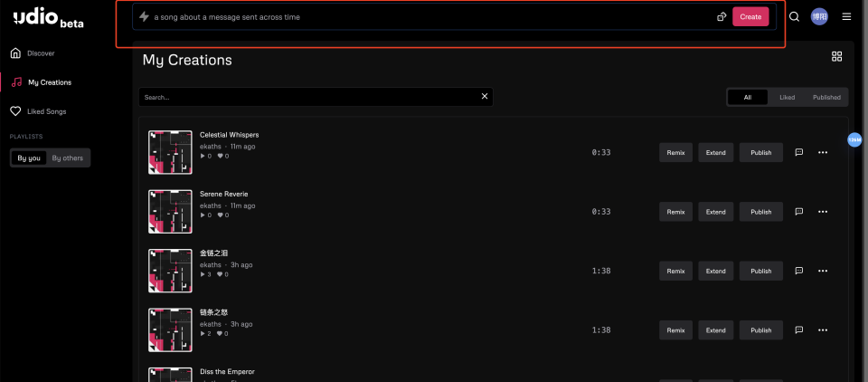Expand more options for Celestial Whispers
The height and width of the screenshot is (382, 868).
click(x=822, y=152)
